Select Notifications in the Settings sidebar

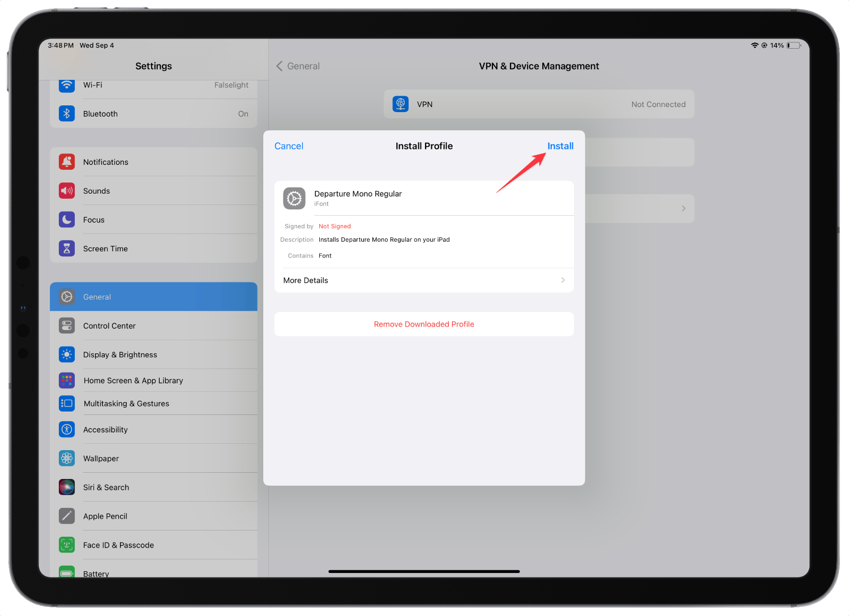153,162
